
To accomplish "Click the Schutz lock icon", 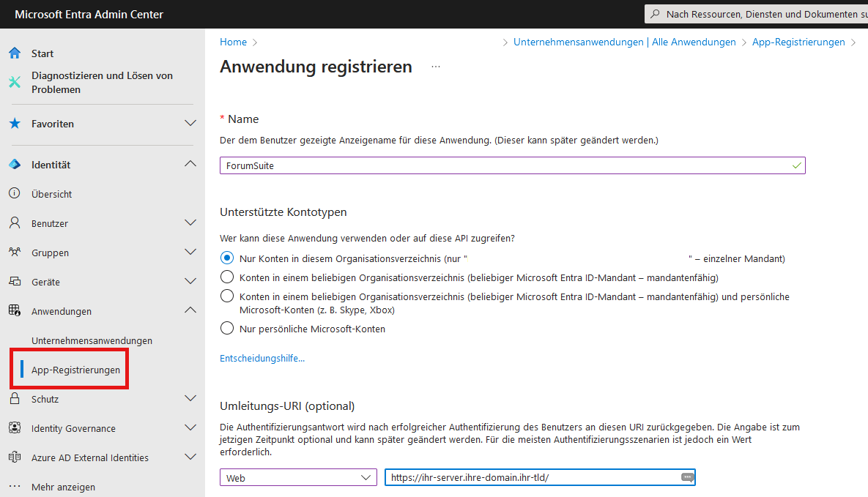I will pyautogui.click(x=15, y=399).
